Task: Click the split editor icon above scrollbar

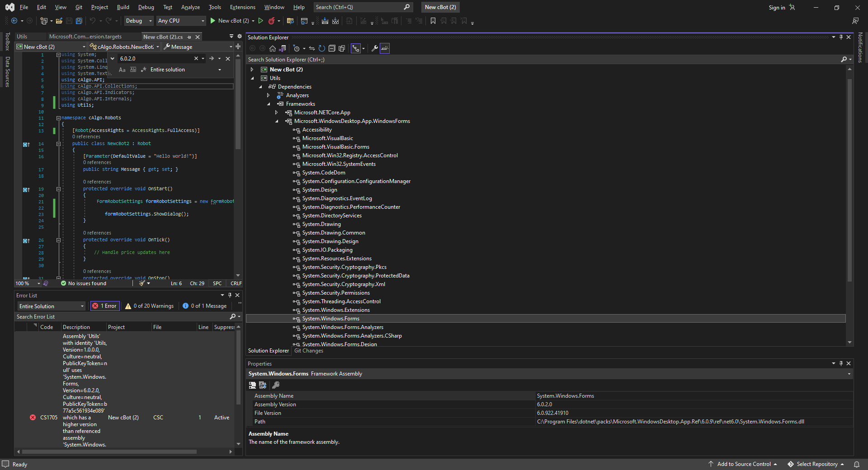Action: (238, 47)
